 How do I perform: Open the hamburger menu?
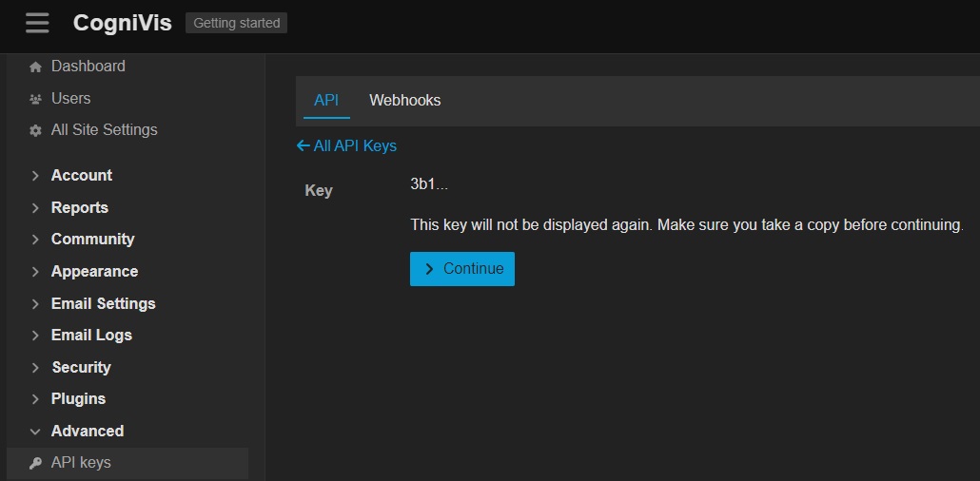point(37,23)
